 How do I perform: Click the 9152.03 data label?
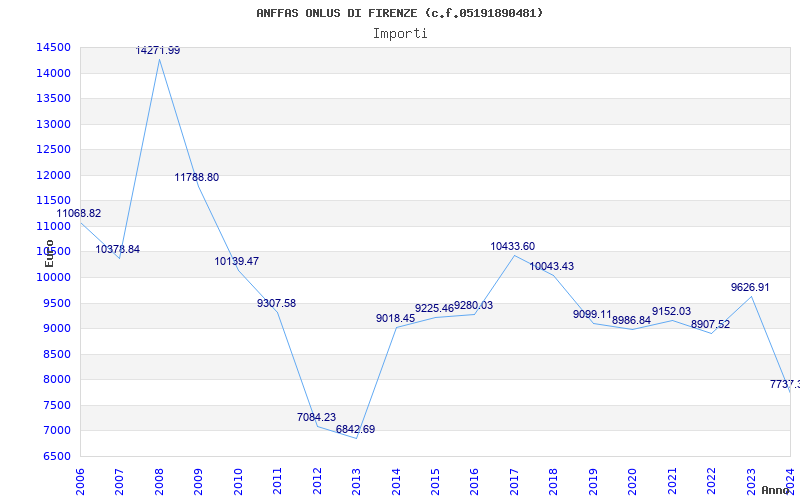coord(671,312)
